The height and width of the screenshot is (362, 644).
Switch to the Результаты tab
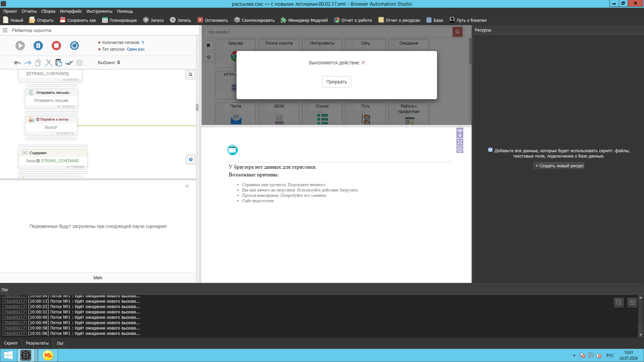(x=37, y=343)
